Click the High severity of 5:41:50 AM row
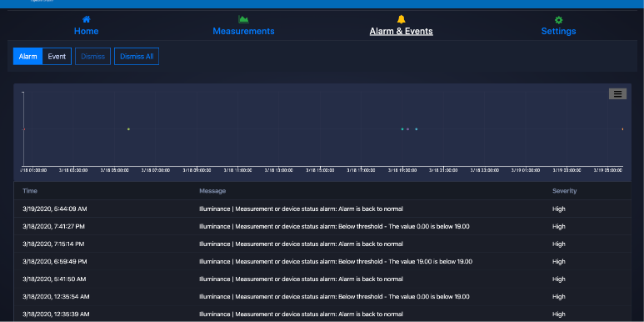644x322 pixels. [x=558, y=279]
